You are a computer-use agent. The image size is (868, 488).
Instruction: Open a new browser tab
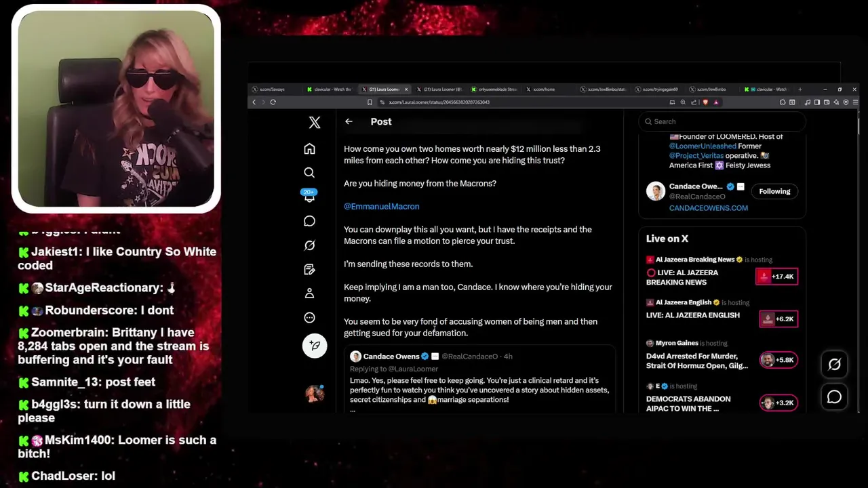coord(800,89)
